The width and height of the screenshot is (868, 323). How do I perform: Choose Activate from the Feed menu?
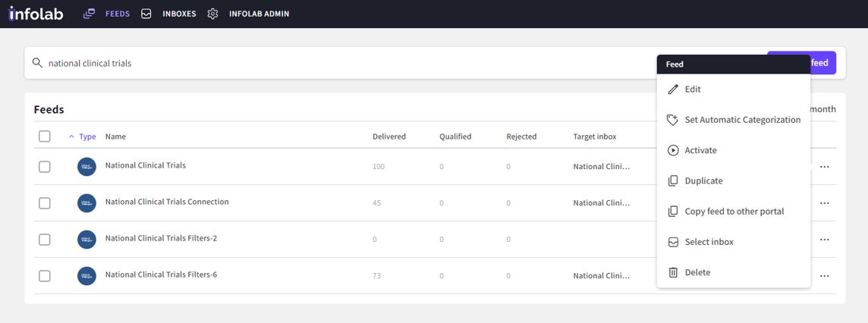click(x=734, y=150)
